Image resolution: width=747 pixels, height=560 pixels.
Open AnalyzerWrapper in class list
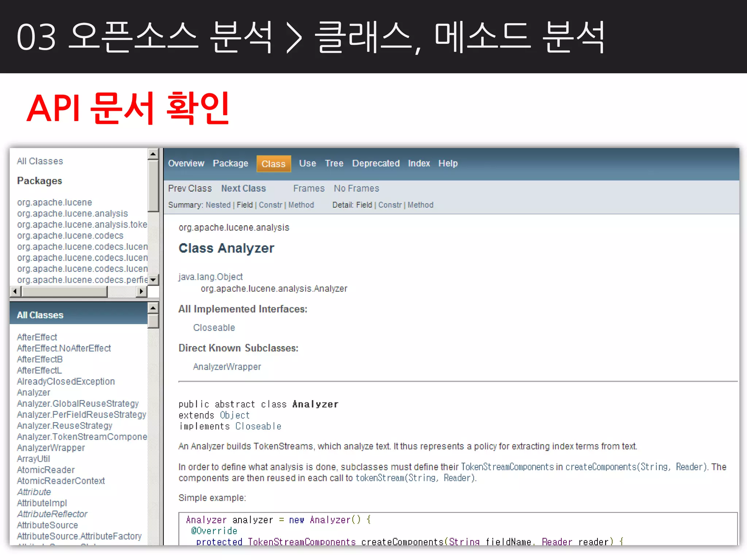click(51, 448)
